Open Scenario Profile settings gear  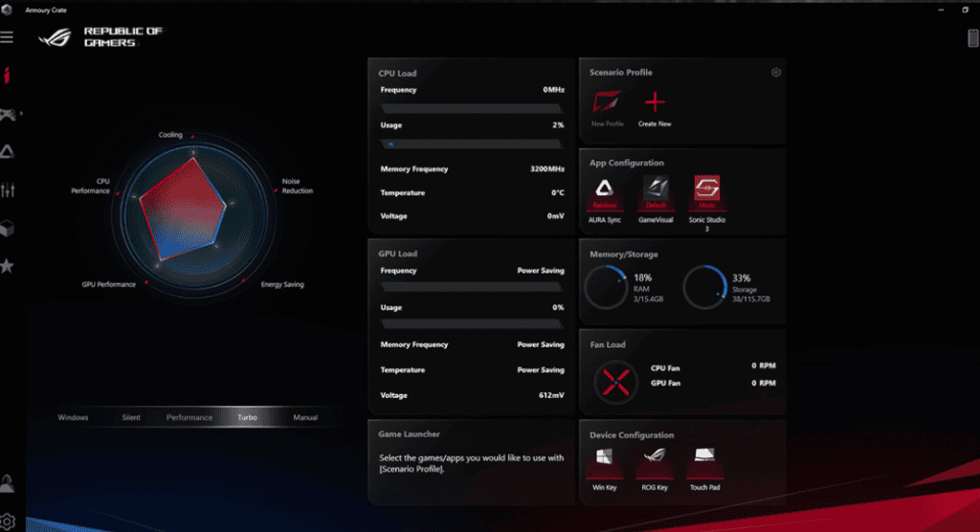[776, 73]
